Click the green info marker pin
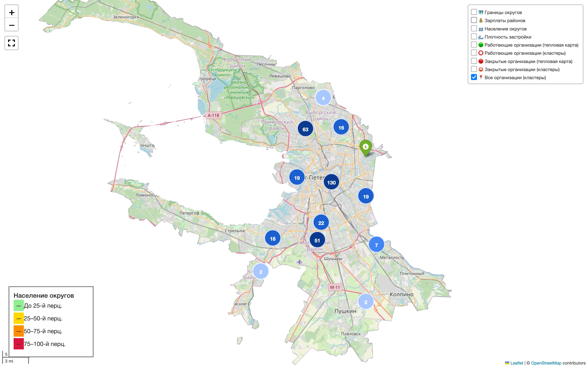588x366 pixels. [x=366, y=147]
